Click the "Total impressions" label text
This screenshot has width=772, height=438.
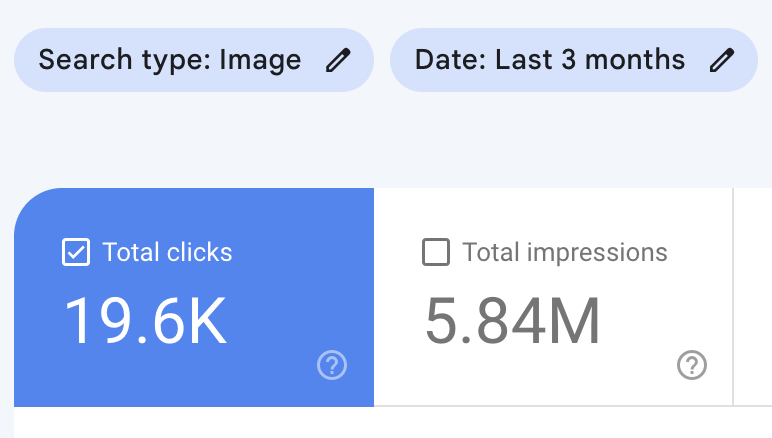click(x=564, y=253)
